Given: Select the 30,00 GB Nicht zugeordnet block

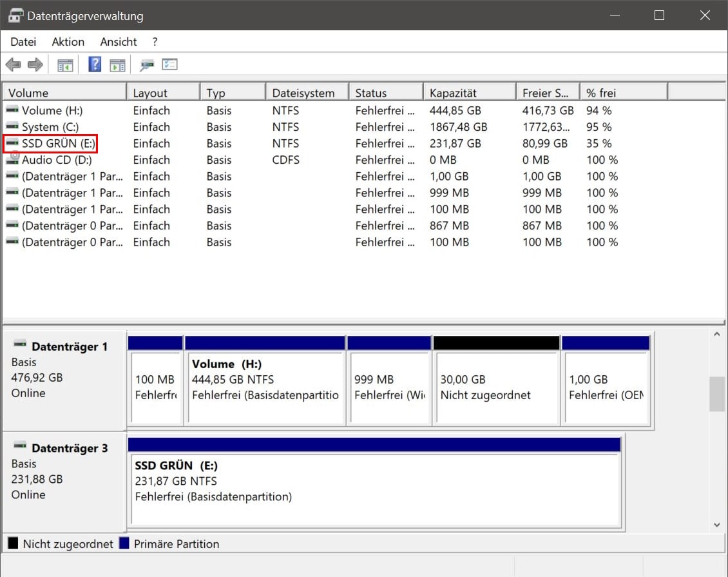Looking at the screenshot, I should (x=496, y=380).
